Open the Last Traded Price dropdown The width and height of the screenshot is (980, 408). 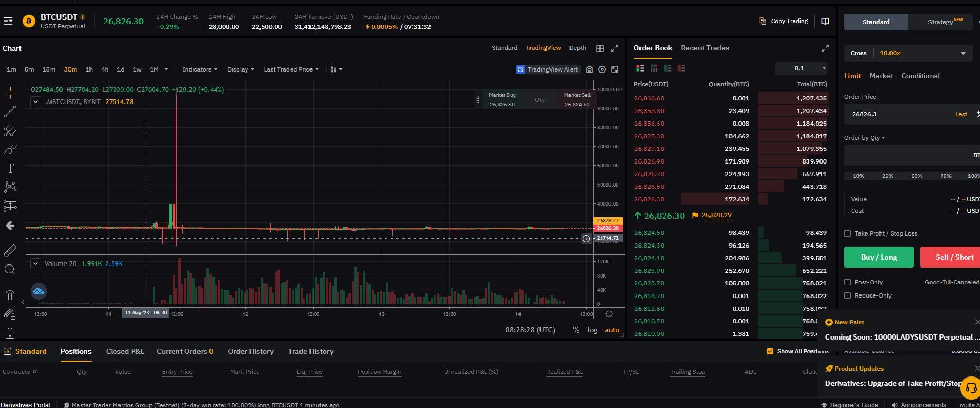(291, 69)
